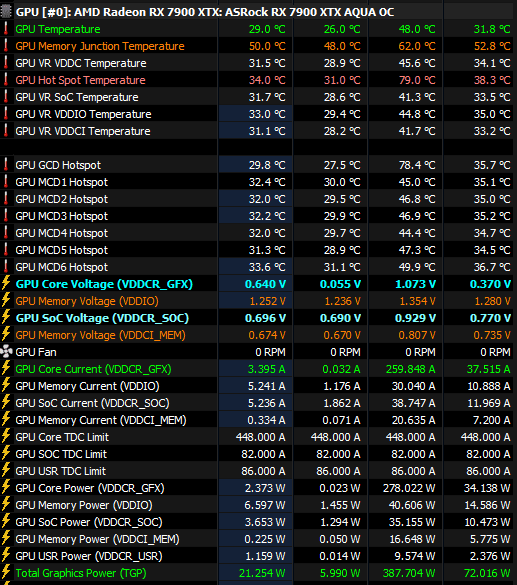Click the 278.022 W maximum Core Power value
The image size is (517, 585).
(409, 488)
